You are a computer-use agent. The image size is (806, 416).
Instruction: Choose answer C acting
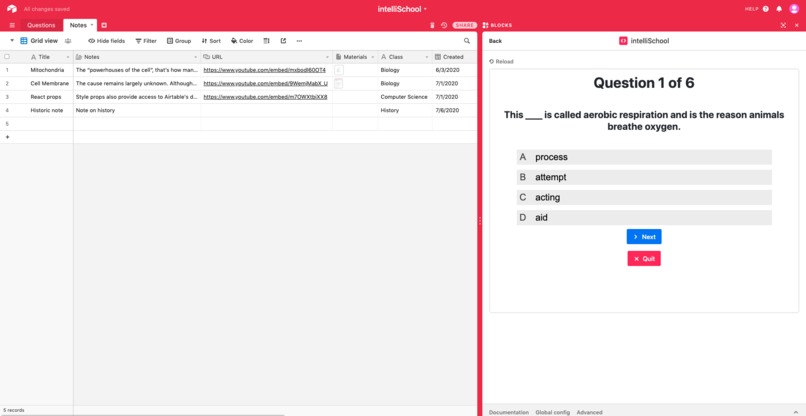click(x=644, y=197)
